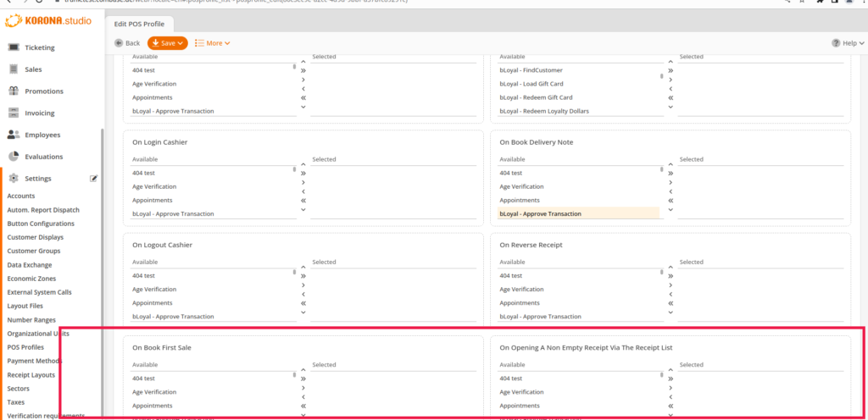The image size is (868, 420).
Task: Open Customer Displays settings
Action: 36,238
